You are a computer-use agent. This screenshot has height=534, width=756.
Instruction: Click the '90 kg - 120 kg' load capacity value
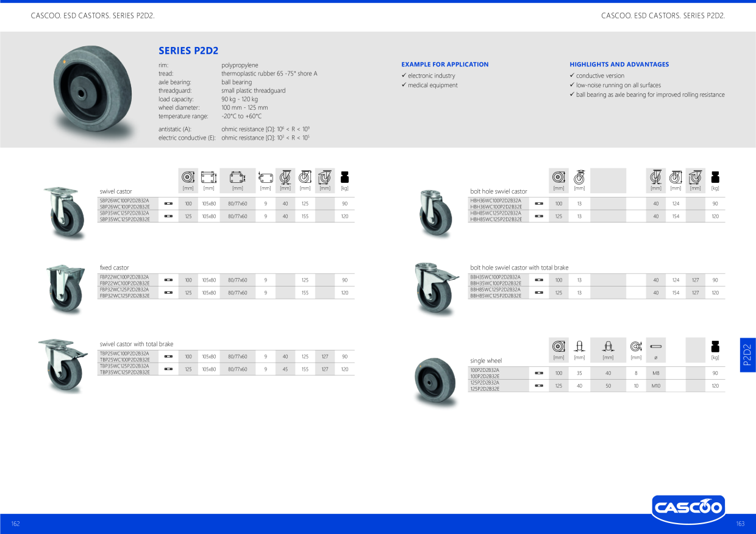[240, 99]
